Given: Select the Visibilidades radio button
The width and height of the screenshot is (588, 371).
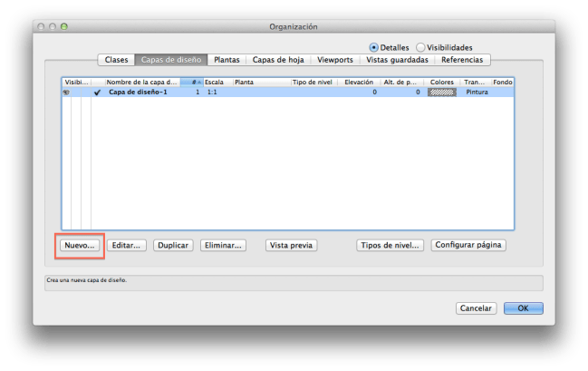Looking at the screenshot, I should [420, 47].
